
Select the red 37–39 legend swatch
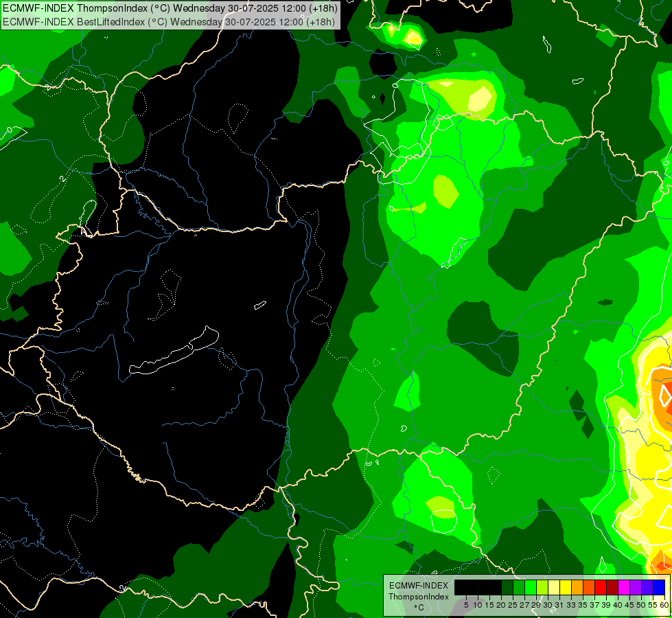(x=601, y=587)
